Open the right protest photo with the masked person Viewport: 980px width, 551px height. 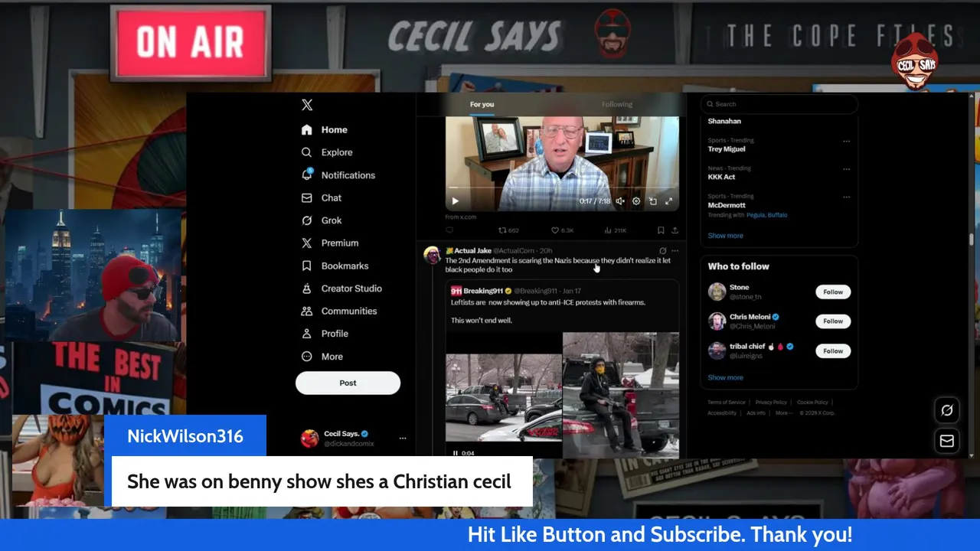[x=621, y=395]
